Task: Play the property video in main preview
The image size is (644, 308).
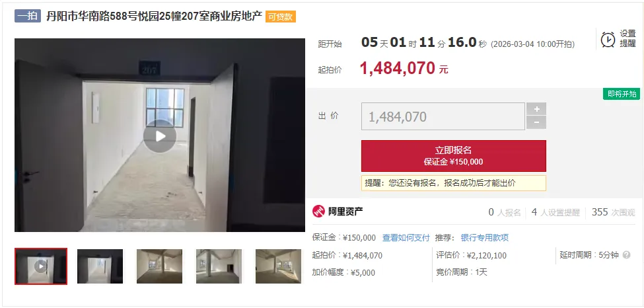Action: pos(160,136)
